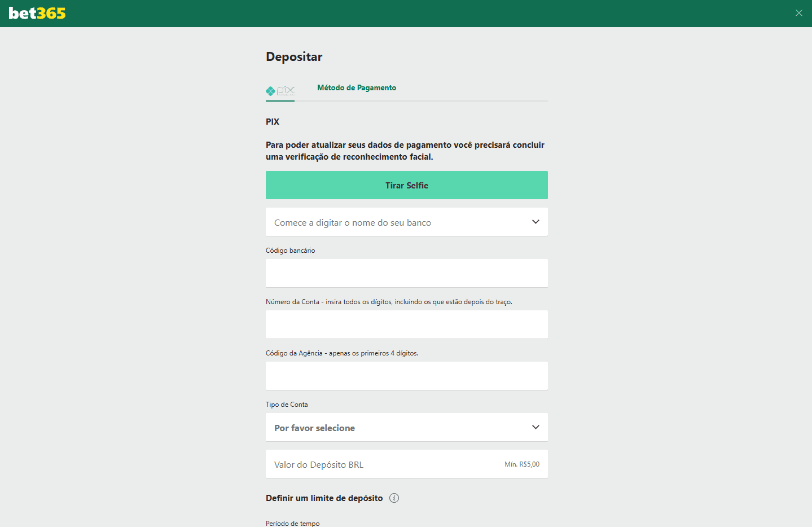Viewport: 812px width, 527px height.
Task: Open Método de Pagamento tab
Action: 357,87
